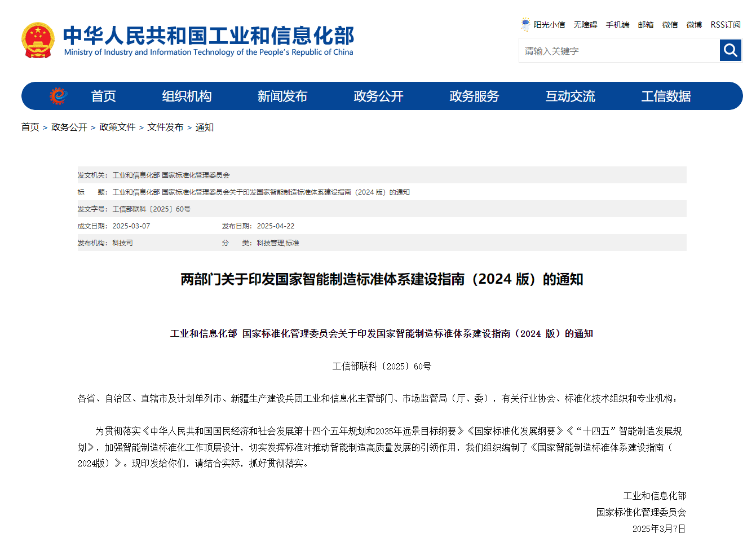756x546 pixels.
Task: Open the 组织机构 navigation tab
Action: [187, 96]
